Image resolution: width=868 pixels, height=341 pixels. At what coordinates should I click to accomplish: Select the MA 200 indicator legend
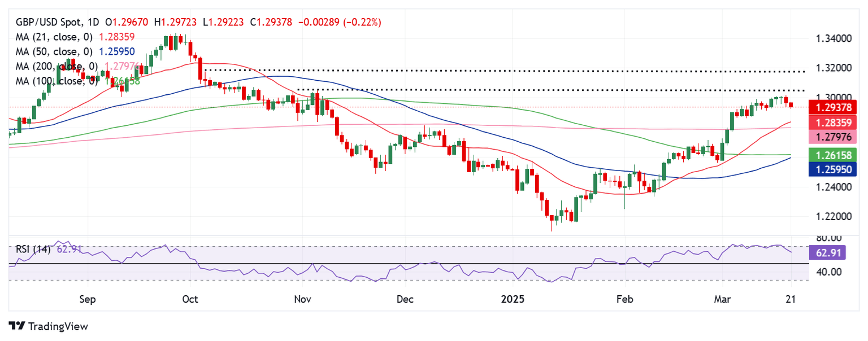(x=57, y=67)
